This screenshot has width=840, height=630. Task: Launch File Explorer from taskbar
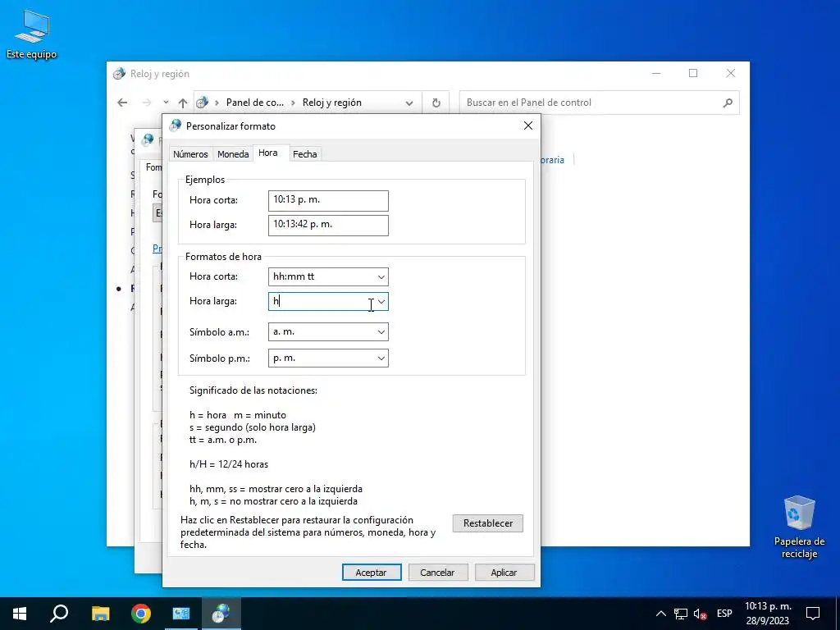pyautogui.click(x=100, y=614)
